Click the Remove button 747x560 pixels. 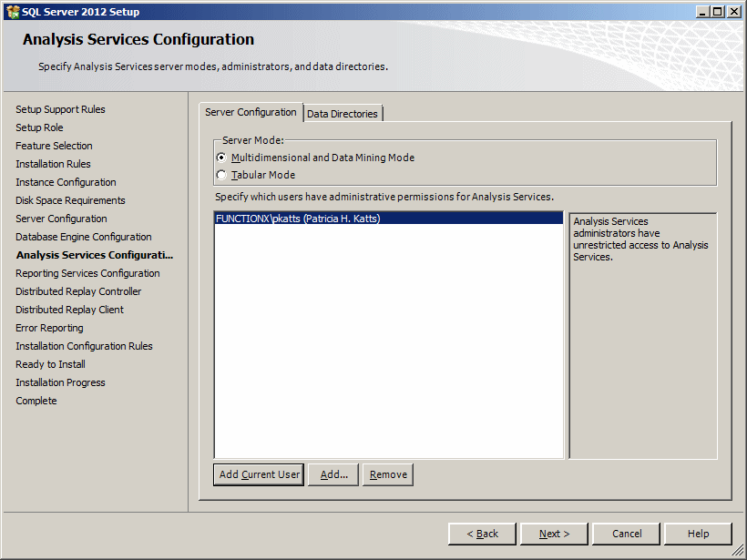pyautogui.click(x=388, y=474)
